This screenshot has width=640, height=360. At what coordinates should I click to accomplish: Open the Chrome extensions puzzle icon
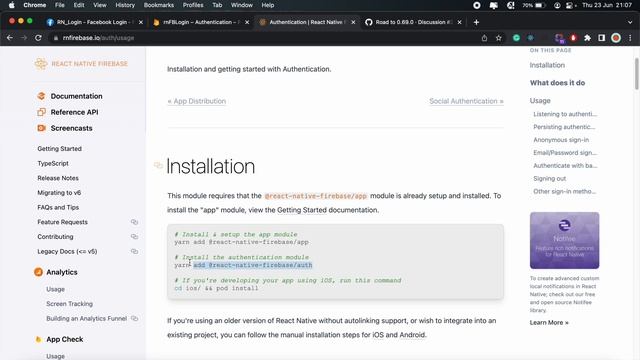[x=587, y=38]
